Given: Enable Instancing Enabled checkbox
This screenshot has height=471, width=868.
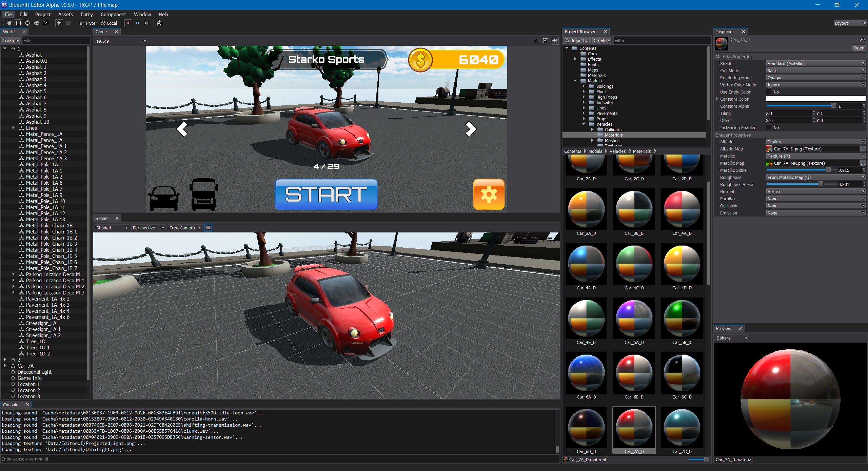Looking at the screenshot, I should click(769, 127).
